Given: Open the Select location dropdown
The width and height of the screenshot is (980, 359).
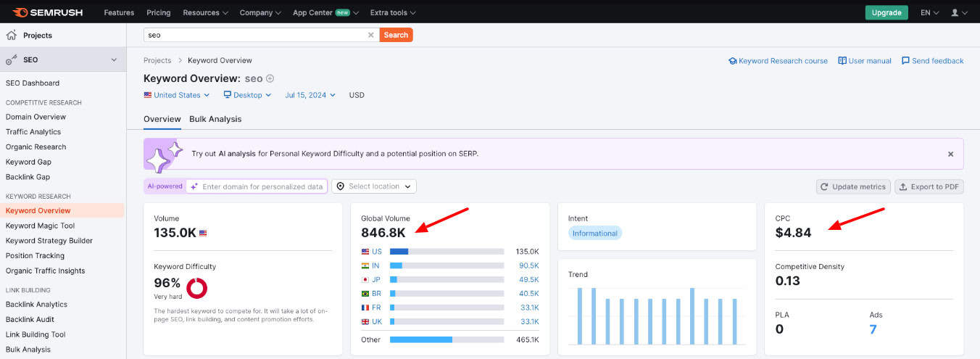Looking at the screenshot, I should (x=374, y=186).
